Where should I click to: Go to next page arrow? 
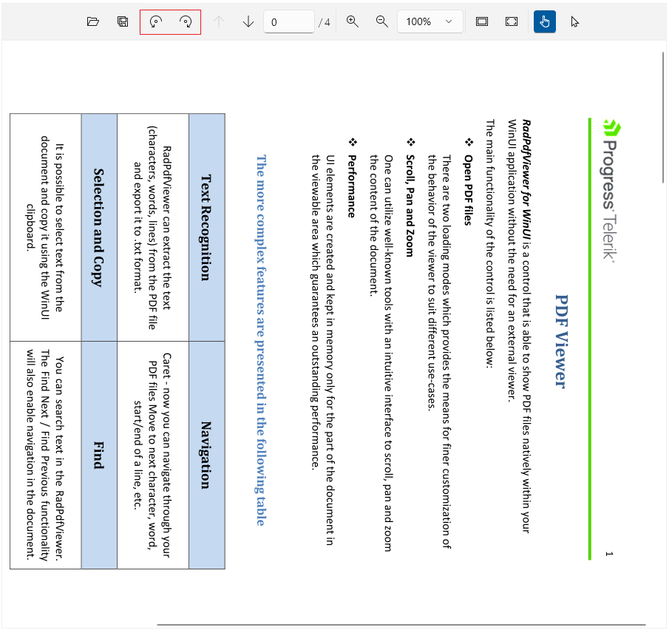(x=248, y=21)
